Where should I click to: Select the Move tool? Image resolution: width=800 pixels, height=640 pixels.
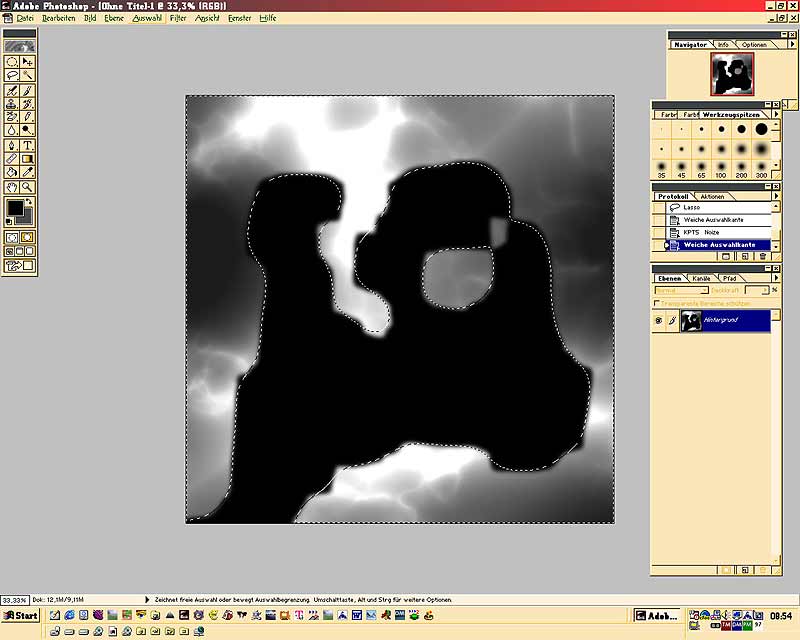[28, 61]
